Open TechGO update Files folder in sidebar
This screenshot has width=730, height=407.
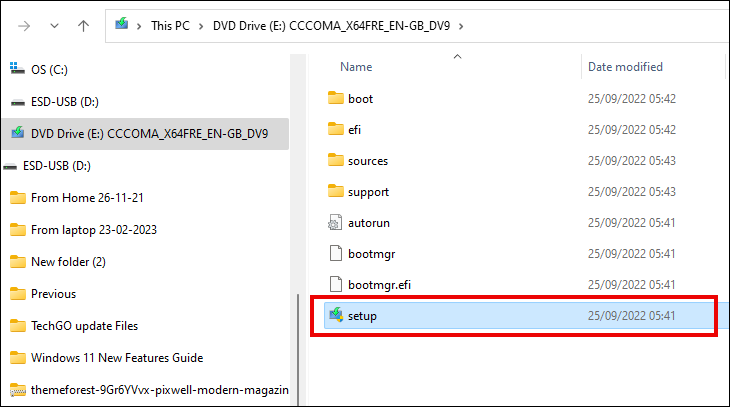tap(84, 326)
